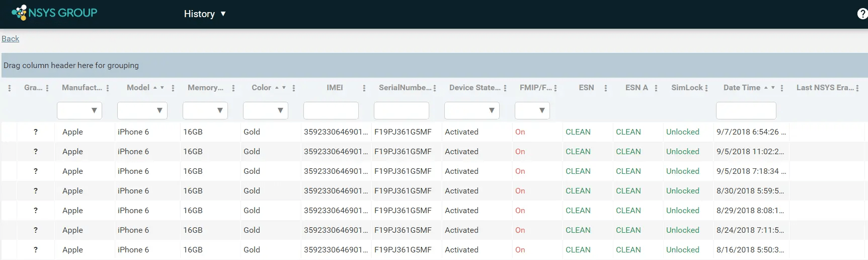Sort by the Manufacturer column header
This screenshot has width=868, height=260.
82,88
